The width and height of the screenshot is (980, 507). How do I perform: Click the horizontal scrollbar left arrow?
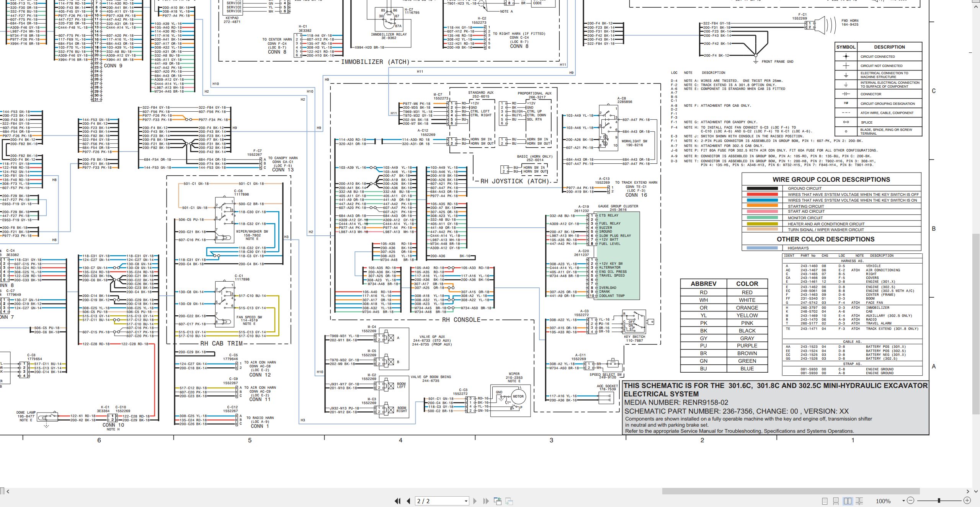(x=8, y=491)
